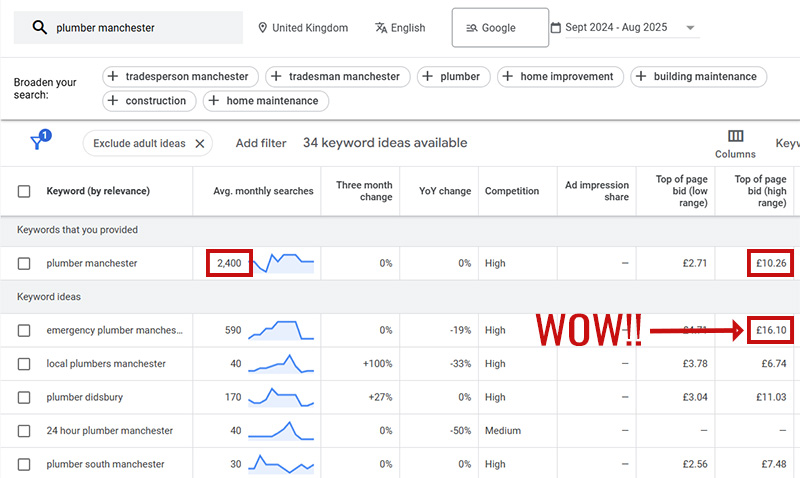Expand the date range dropdown arrow
The width and height of the screenshot is (800, 478).
point(690,28)
